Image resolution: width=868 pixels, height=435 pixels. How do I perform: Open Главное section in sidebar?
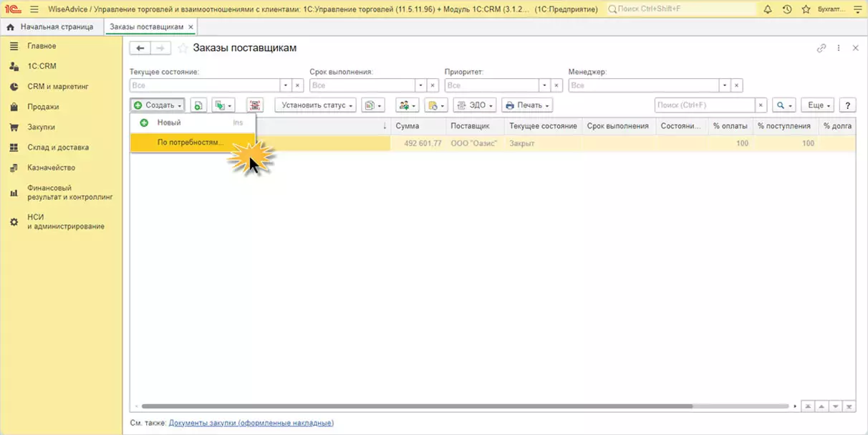tap(42, 46)
